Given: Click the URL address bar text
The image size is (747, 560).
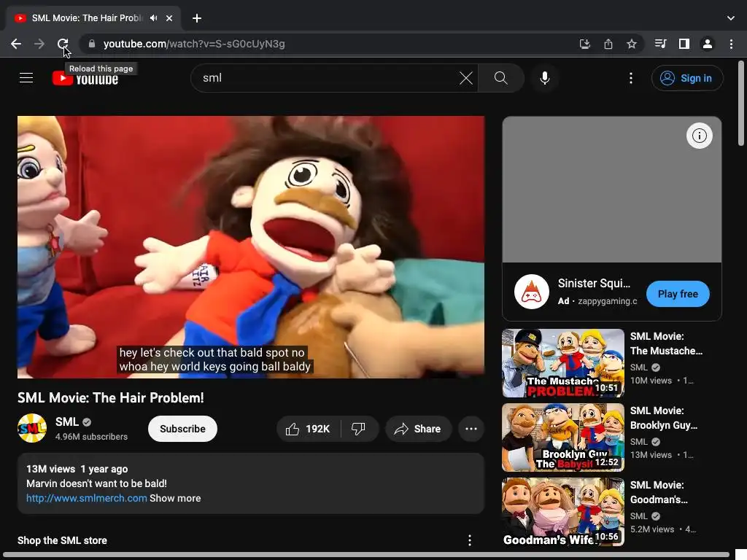Looking at the screenshot, I should tap(194, 44).
